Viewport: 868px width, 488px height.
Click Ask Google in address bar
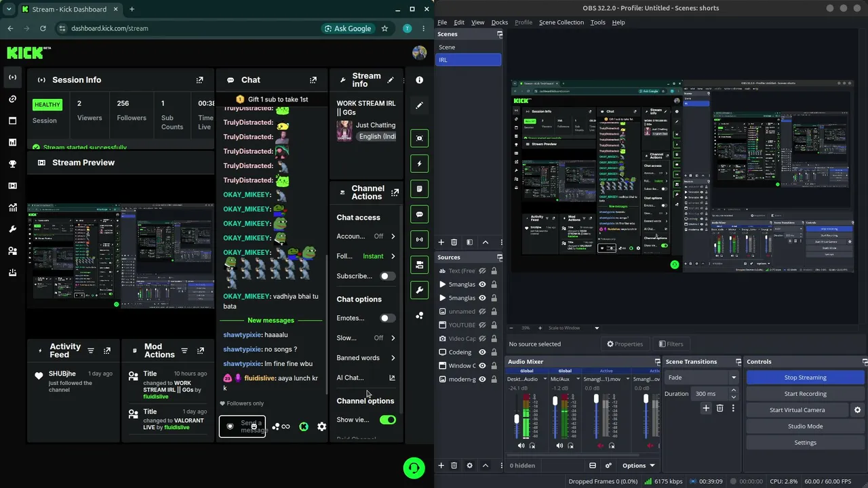tap(349, 28)
